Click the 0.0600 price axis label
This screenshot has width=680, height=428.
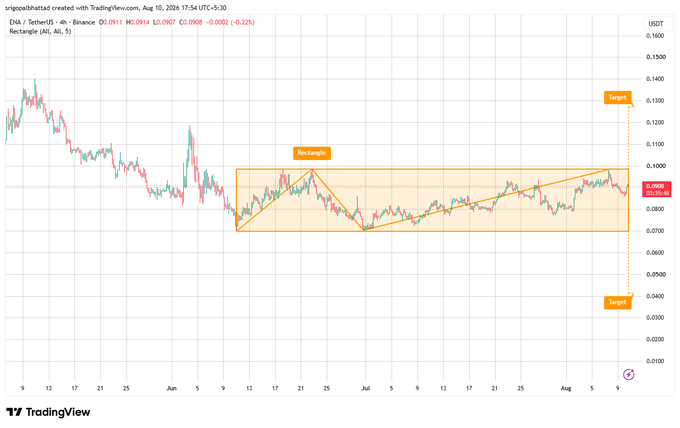tap(655, 252)
